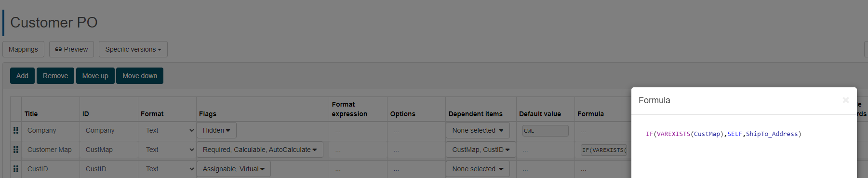Screen dimensions: 868x178
Task: Click the CWL default value field
Action: pos(546,131)
